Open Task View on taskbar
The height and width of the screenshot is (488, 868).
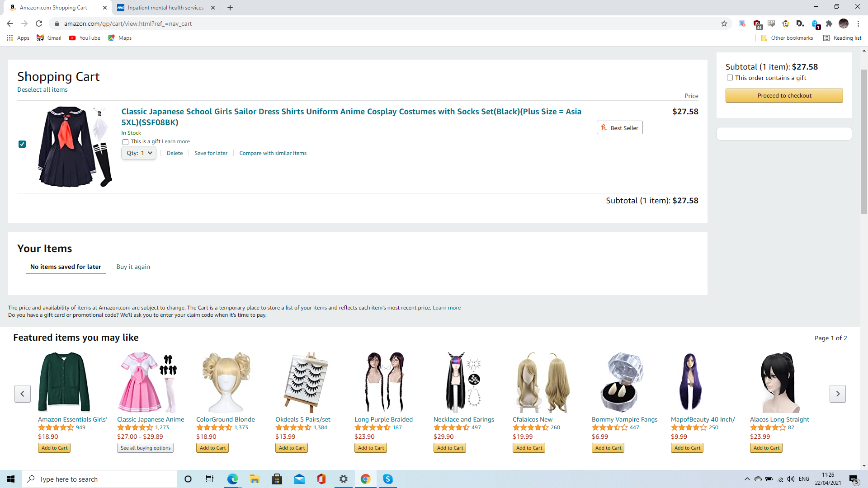coord(210,479)
